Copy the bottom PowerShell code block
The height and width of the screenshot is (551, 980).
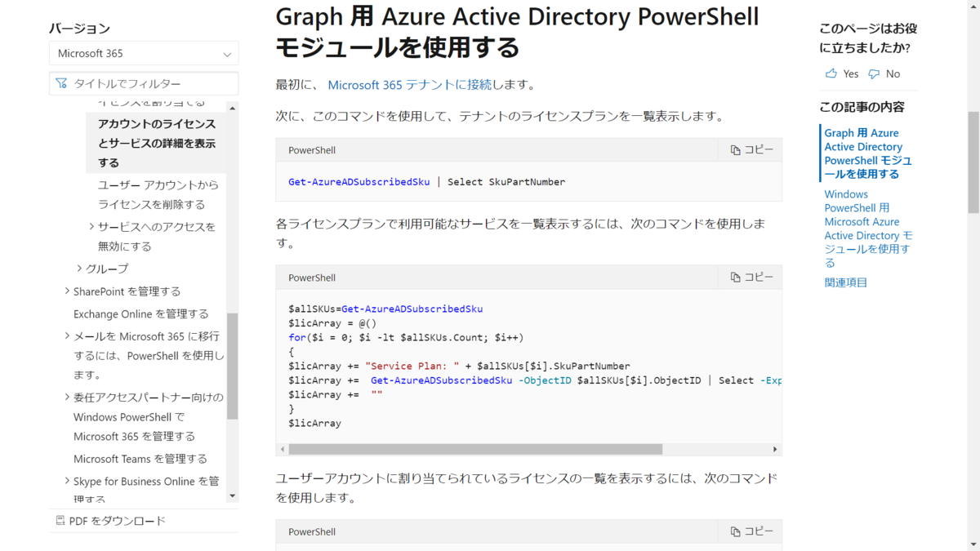tap(751, 531)
